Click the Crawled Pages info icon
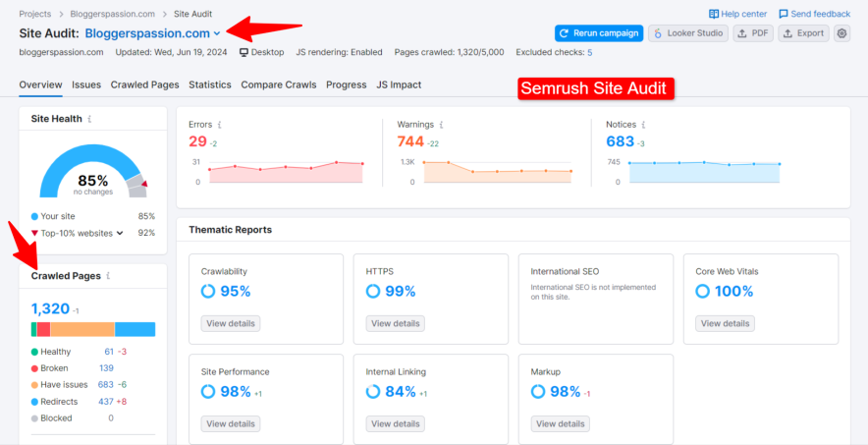 pyautogui.click(x=108, y=276)
